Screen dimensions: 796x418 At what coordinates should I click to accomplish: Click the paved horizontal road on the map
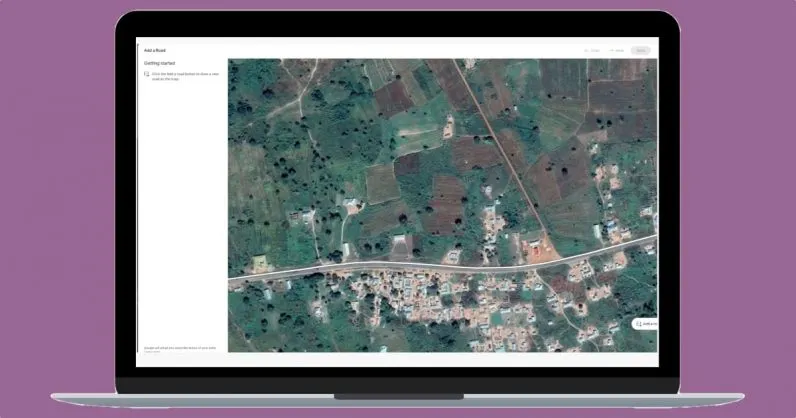(400, 267)
